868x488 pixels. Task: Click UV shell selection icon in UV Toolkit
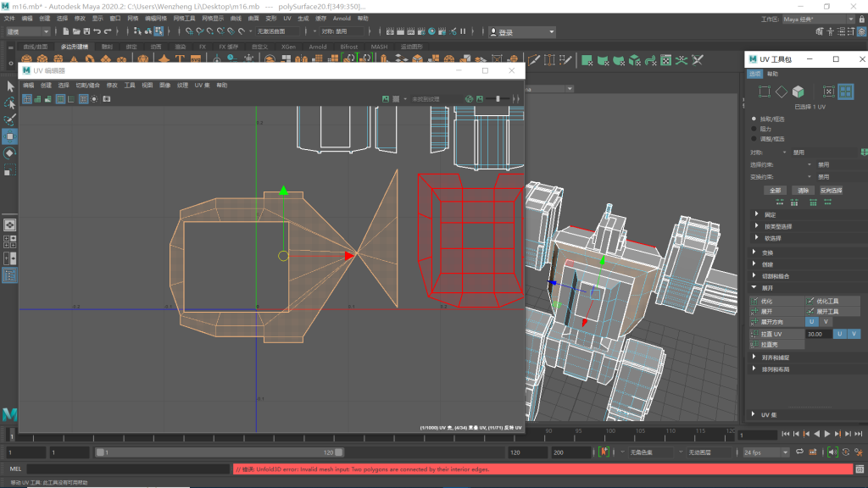(846, 91)
